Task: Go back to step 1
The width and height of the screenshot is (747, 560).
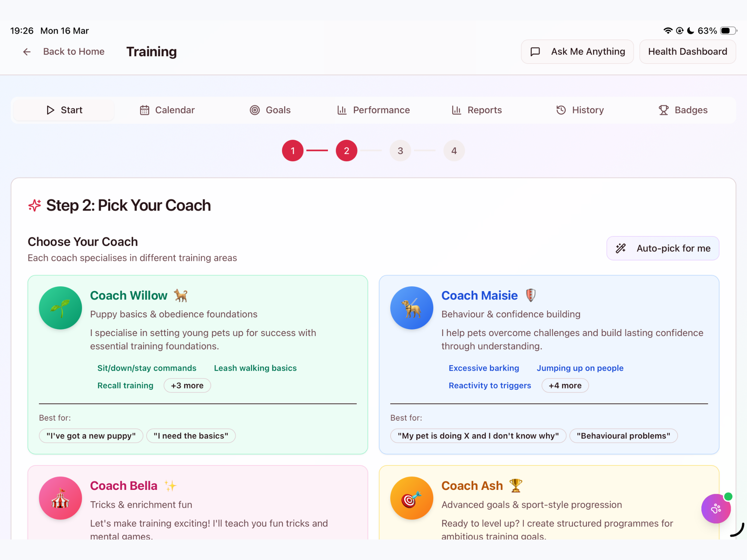Action: [293, 151]
